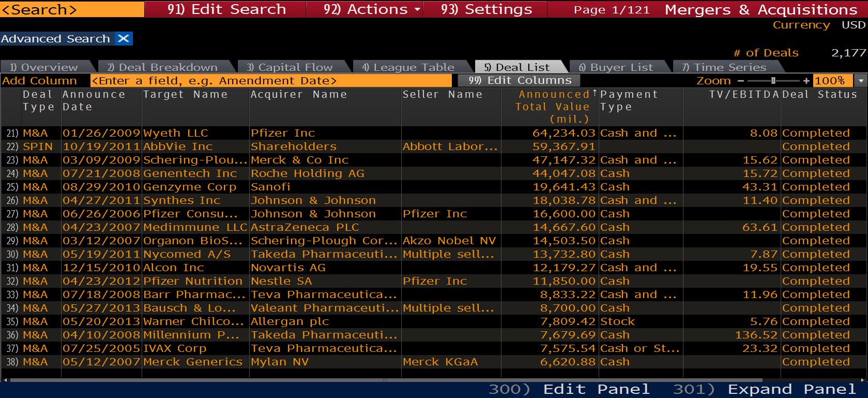Select IVAX Corp target
Viewport: 868px width, 398px height.
pos(175,348)
